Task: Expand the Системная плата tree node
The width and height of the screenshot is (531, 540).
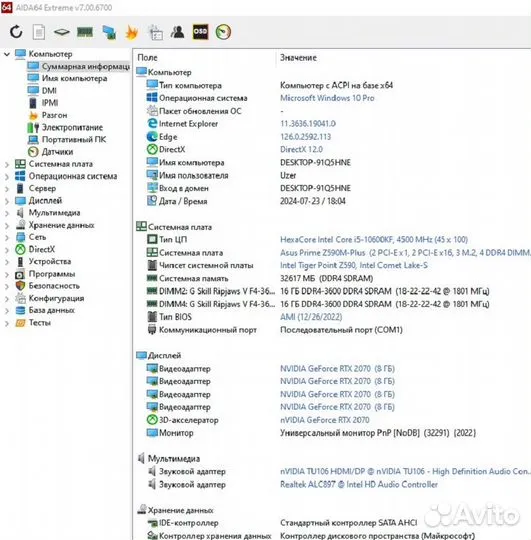Action: (x=7, y=165)
